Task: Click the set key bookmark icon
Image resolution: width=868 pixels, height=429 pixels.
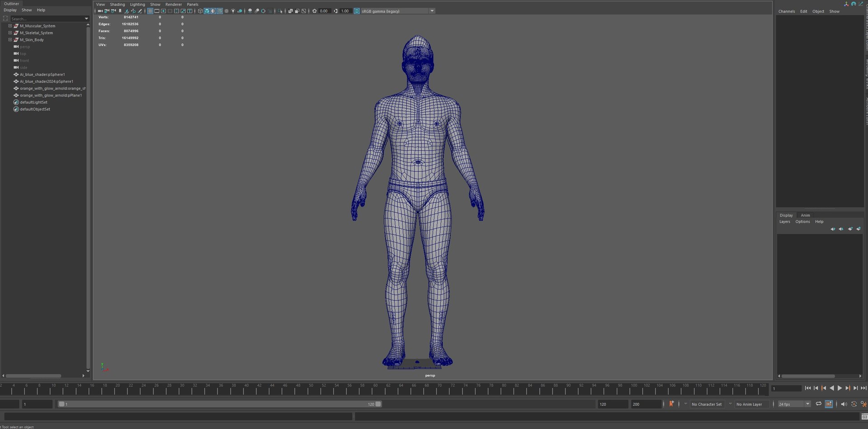Action: pos(671,404)
